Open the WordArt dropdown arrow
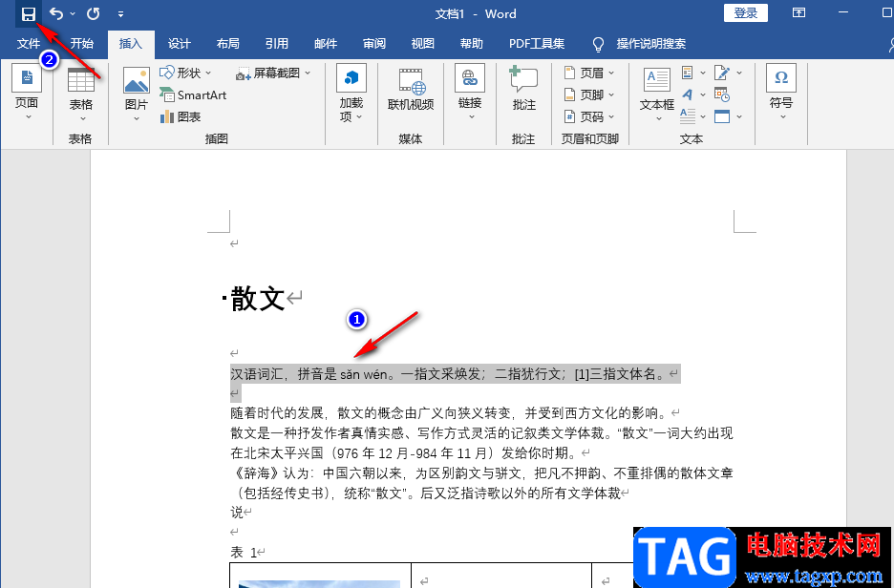 pyautogui.click(x=703, y=94)
